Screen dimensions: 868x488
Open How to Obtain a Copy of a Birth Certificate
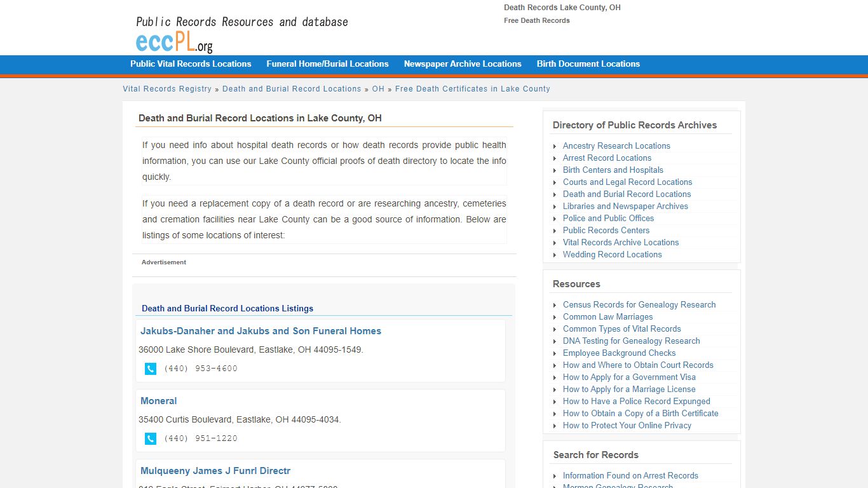[641, 413]
